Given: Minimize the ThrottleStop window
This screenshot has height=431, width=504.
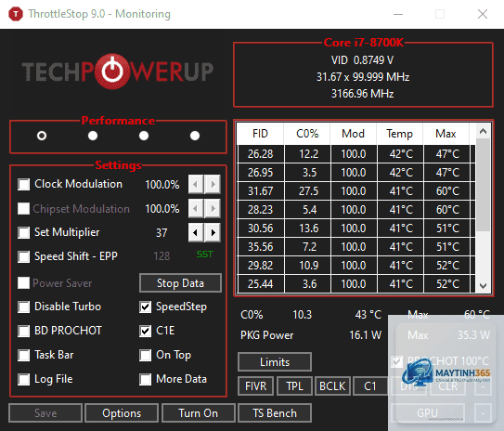Looking at the screenshot, I should pyautogui.click(x=398, y=14).
